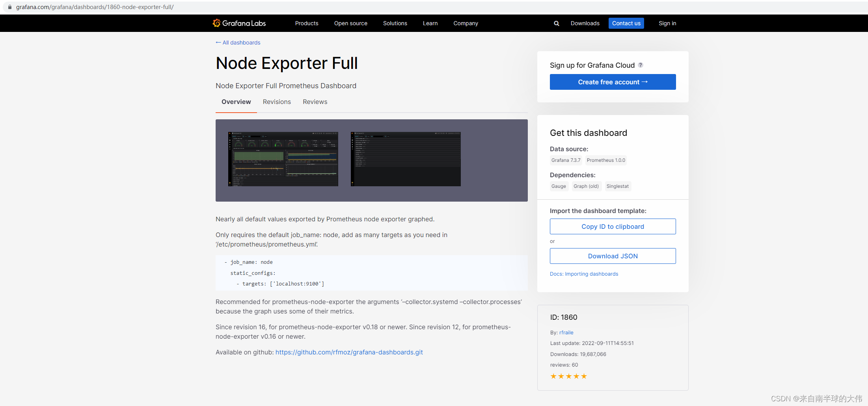This screenshot has width=868, height=406.
Task: Click the targets localhost:9100 code line
Action: coord(280,284)
